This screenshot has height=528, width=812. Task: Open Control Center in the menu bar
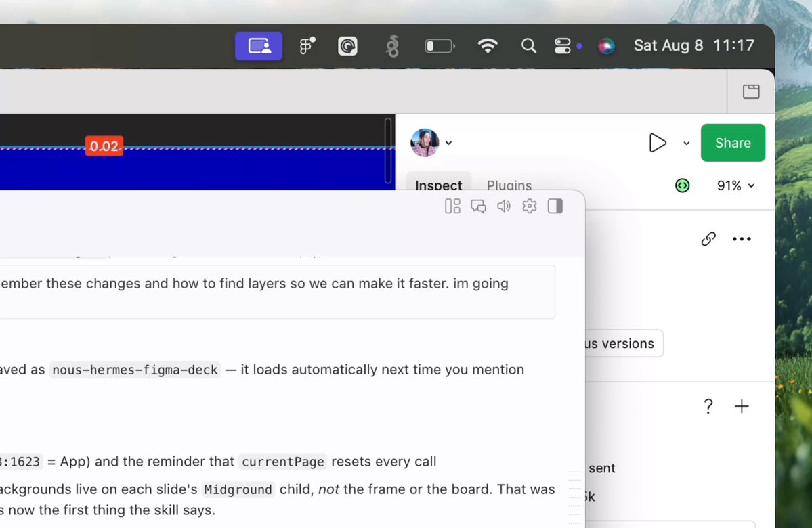[562, 46]
